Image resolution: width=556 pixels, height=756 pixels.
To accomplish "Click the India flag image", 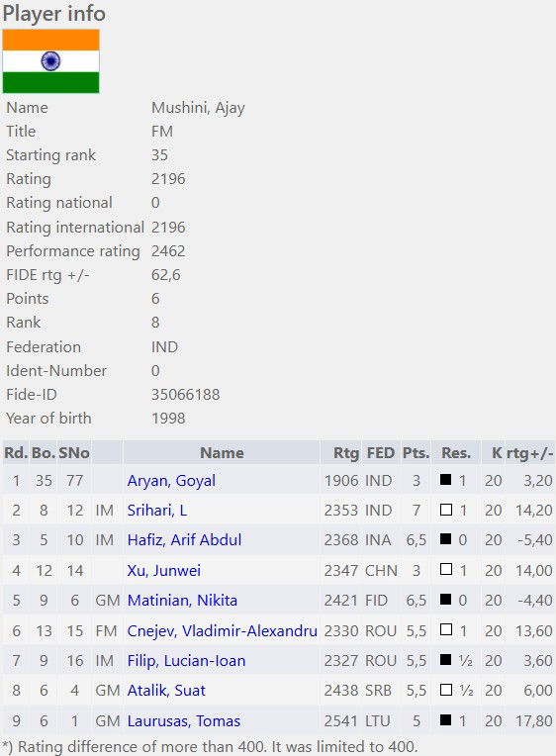I will (50, 60).
